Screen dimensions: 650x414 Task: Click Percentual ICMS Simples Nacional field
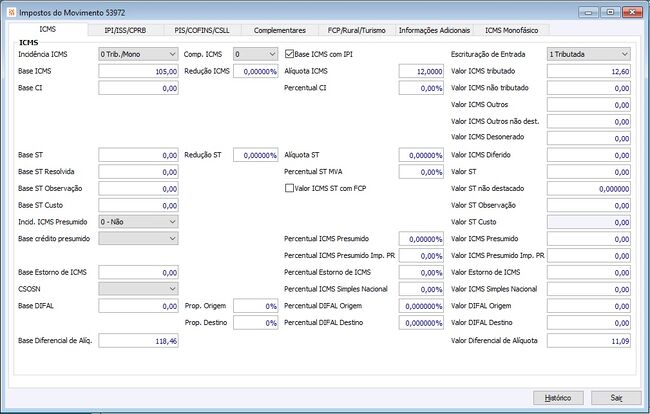(x=421, y=289)
